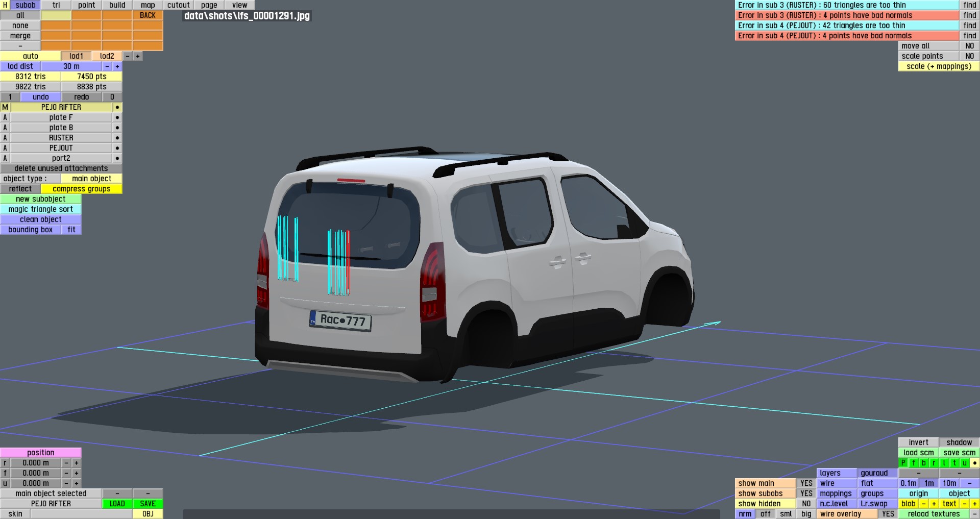Screen dimensions: 980x519
Task: Select the big normals size option
Action: pos(806,514)
